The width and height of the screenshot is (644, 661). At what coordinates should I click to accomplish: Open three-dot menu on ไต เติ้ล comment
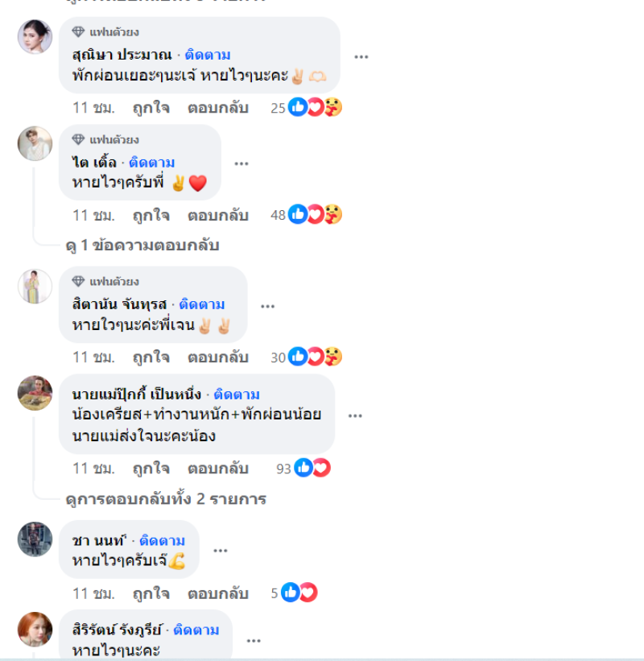[x=241, y=163]
